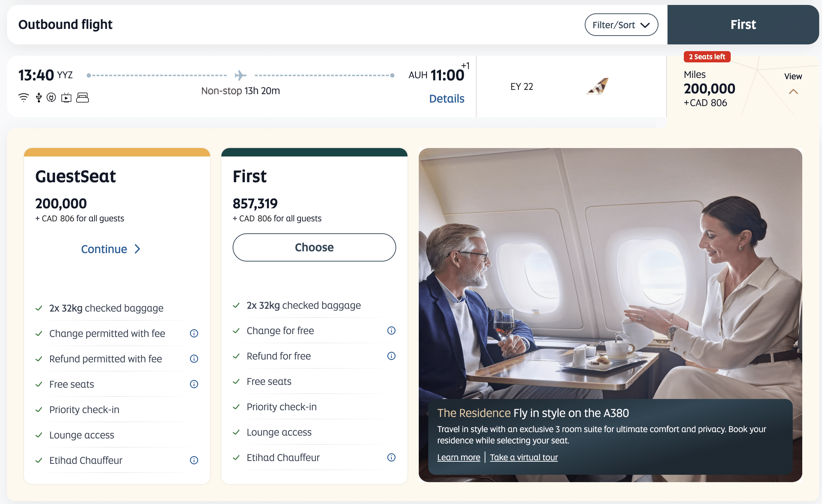Collapse fare options with the View chevron
This screenshot has width=822, height=504.
click(793, 92)
